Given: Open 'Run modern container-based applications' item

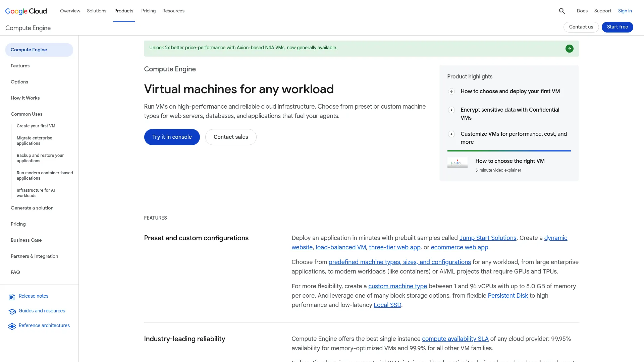Looking at the screenshot, I should [45, 176].
